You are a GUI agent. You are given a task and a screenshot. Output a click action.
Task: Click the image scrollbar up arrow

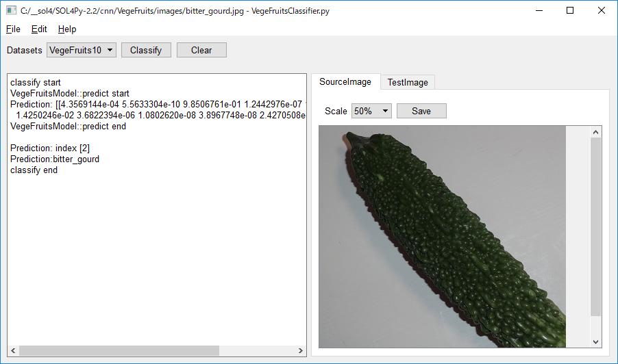(595, 132)
